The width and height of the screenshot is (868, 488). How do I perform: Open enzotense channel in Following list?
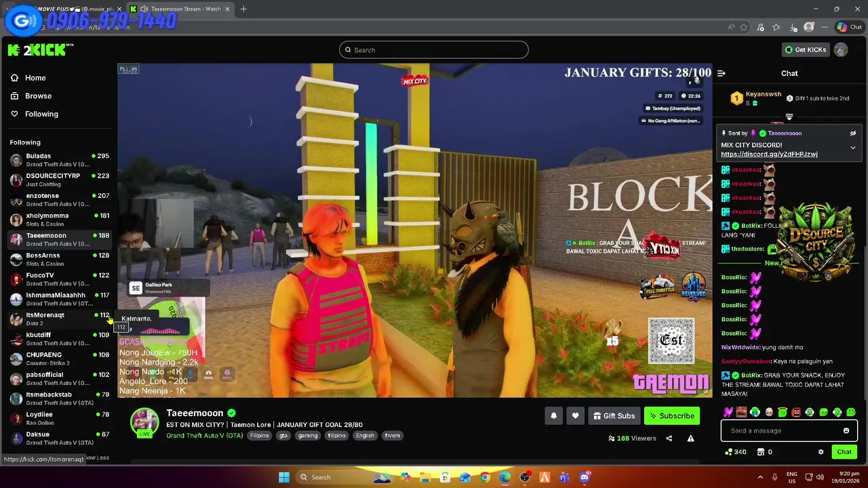tap(59, 199)
